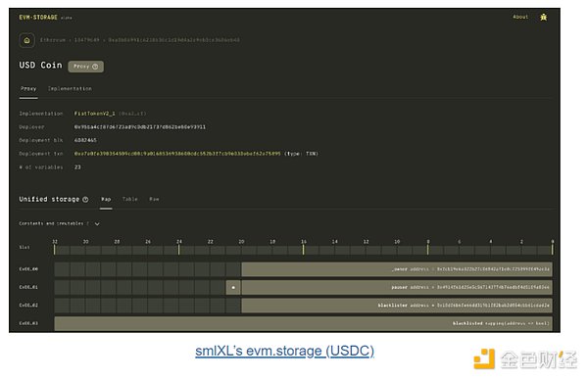Switch storage view to Raw
Image resolution: width=588 pixels, height=380 pixels.
pyautogui.click(x=154, y=200)
